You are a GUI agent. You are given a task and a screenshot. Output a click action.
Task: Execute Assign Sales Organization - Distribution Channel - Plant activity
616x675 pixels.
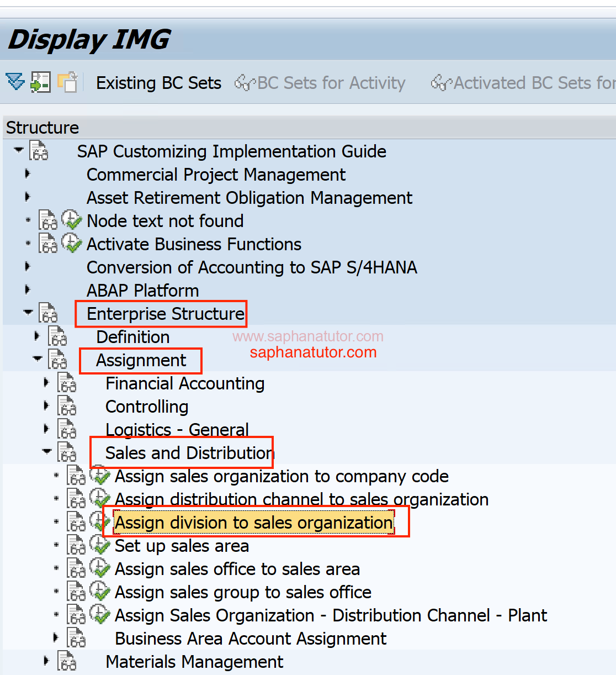[x=100, y=614]
